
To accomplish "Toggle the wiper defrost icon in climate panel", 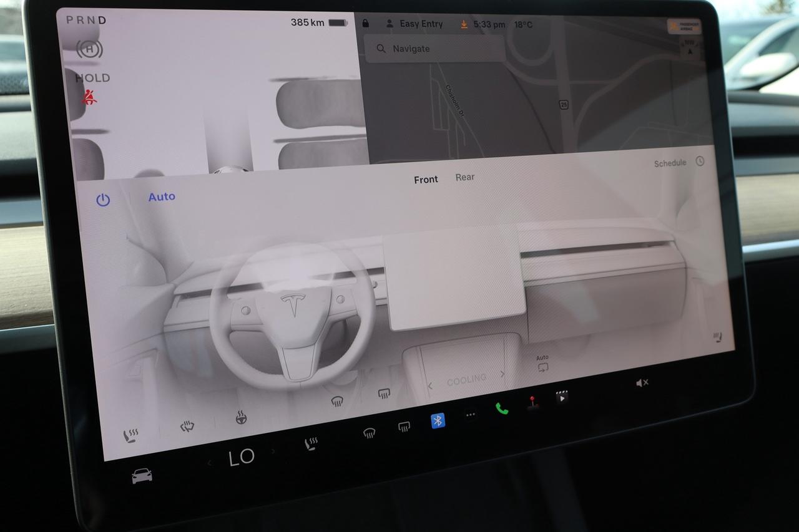I will tap(187, 427).
